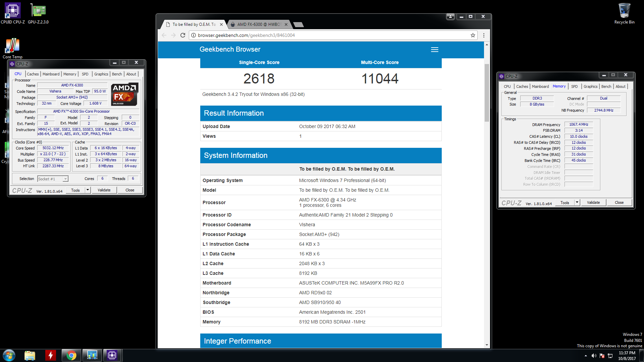The image size is (644, 362).
Task: Select the Single-Core Score value 2618
Action: (x=259, y=79)
